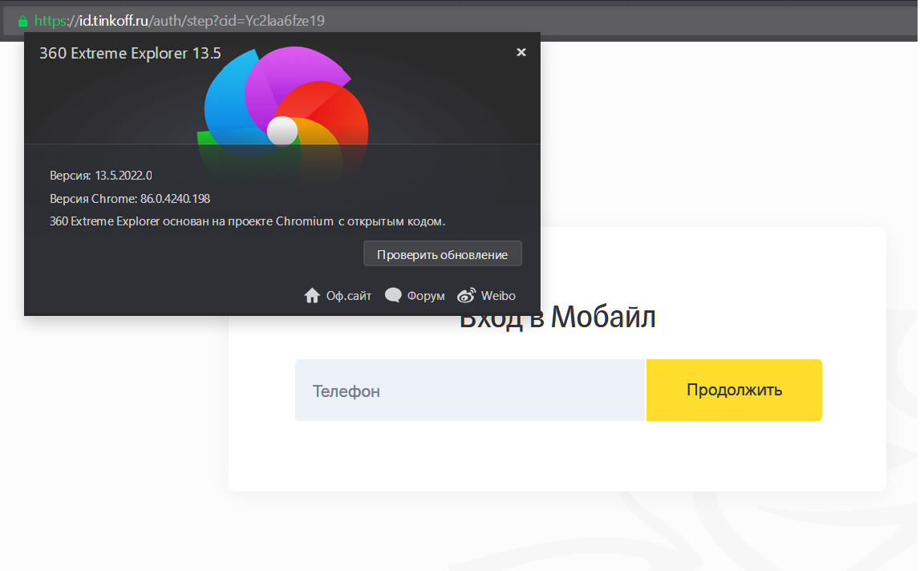The image size is (924, 571).
Task: Click the Chromium с открытым кодом sentence
Action: click(x=247, y=221)
